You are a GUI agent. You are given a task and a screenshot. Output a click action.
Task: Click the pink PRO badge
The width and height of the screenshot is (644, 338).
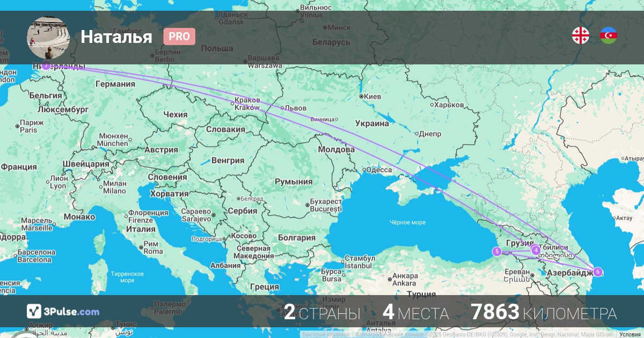(x=179, y=36)
